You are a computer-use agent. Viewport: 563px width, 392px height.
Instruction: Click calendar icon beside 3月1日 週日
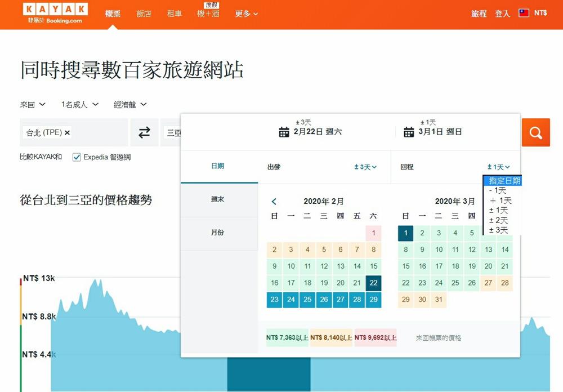[409, 132]
